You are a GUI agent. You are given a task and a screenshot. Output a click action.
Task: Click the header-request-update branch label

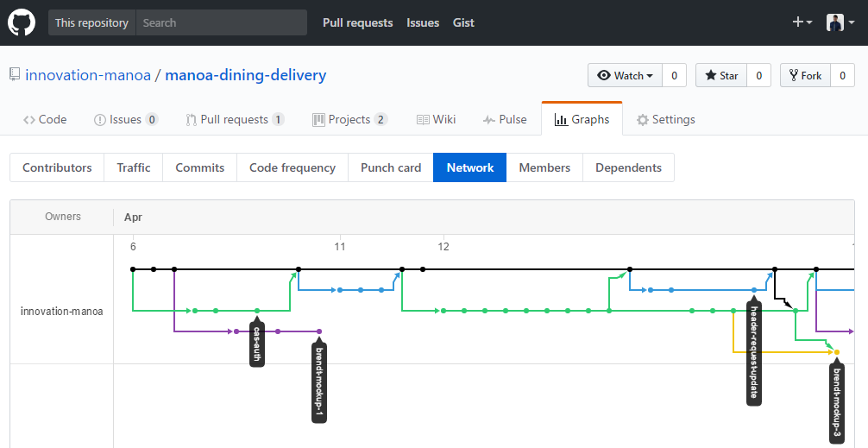pos(753,353)
